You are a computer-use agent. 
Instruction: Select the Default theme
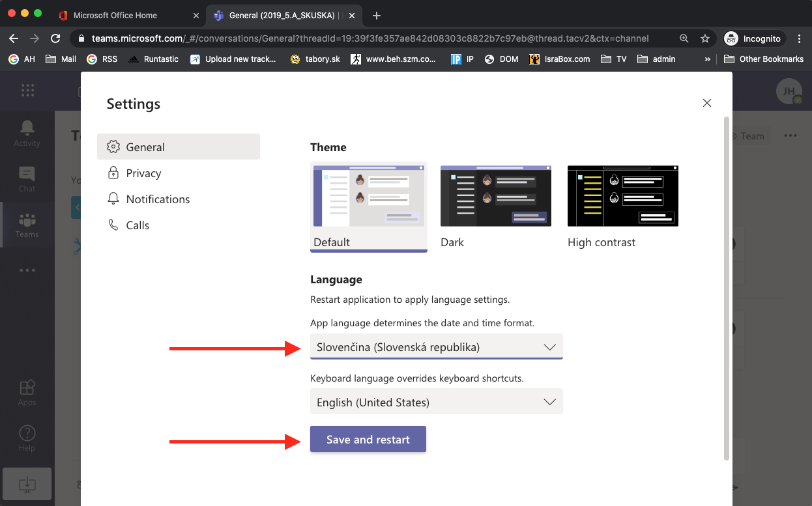369,206
